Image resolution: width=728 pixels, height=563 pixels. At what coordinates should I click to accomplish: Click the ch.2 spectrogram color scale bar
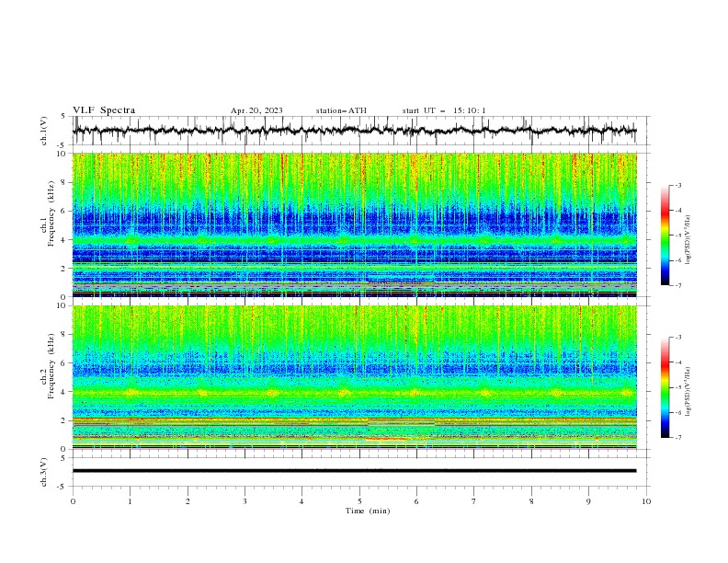pos(665,387)
